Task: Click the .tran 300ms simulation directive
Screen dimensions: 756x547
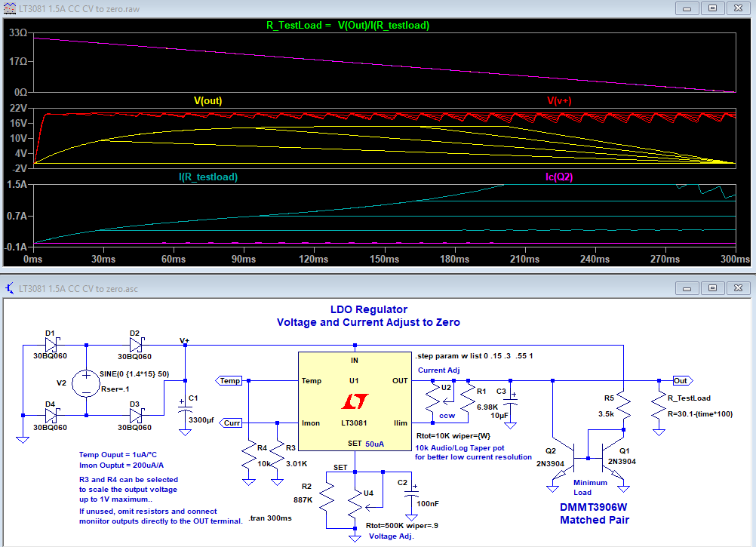Action: tap(270, 518)
